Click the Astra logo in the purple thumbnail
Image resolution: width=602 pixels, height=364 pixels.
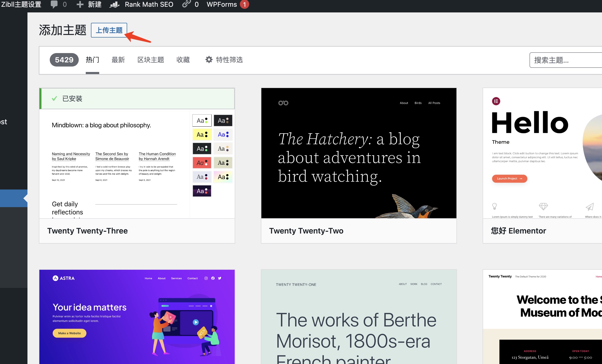(55, 278)
